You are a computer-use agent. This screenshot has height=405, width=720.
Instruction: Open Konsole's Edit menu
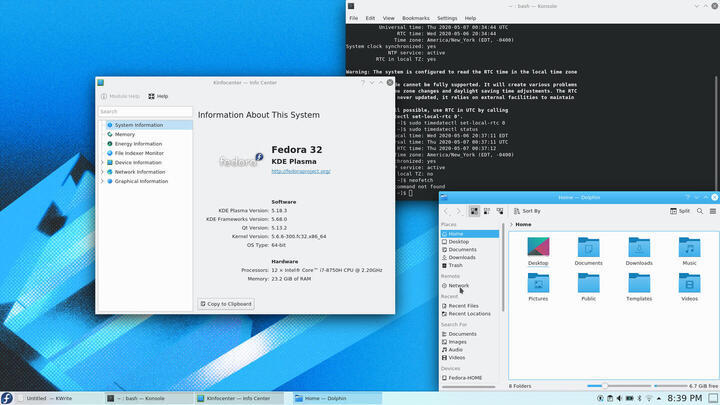[370, 18]
